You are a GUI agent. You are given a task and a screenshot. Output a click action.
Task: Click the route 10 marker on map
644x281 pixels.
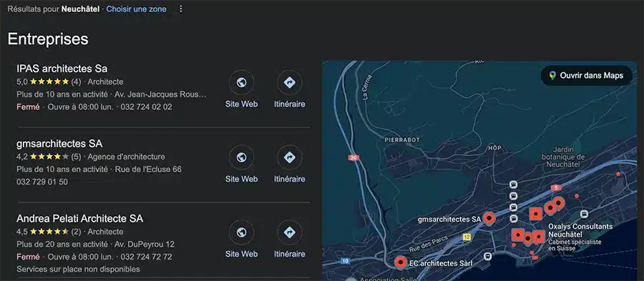pyautogui.click(x=346, y=260)
